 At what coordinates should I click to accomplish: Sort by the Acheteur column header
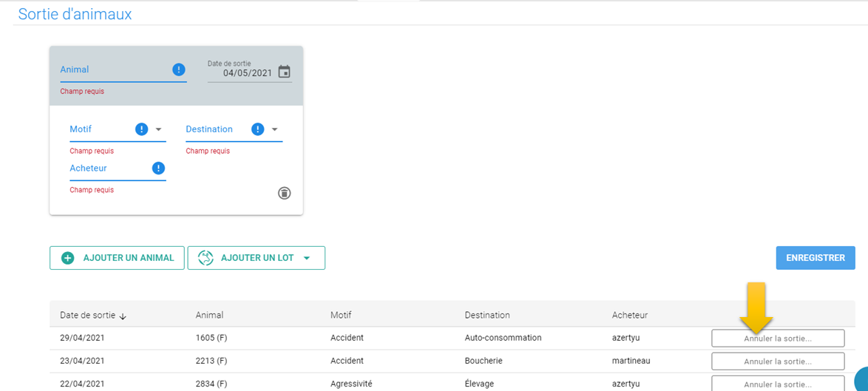pos(630,315)
